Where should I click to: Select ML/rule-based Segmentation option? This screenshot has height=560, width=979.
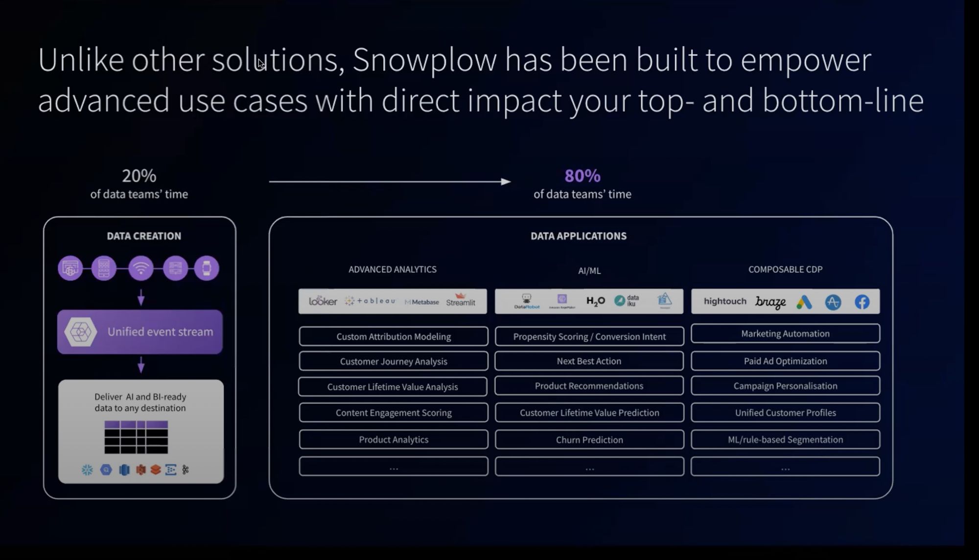tap(785, 440)
